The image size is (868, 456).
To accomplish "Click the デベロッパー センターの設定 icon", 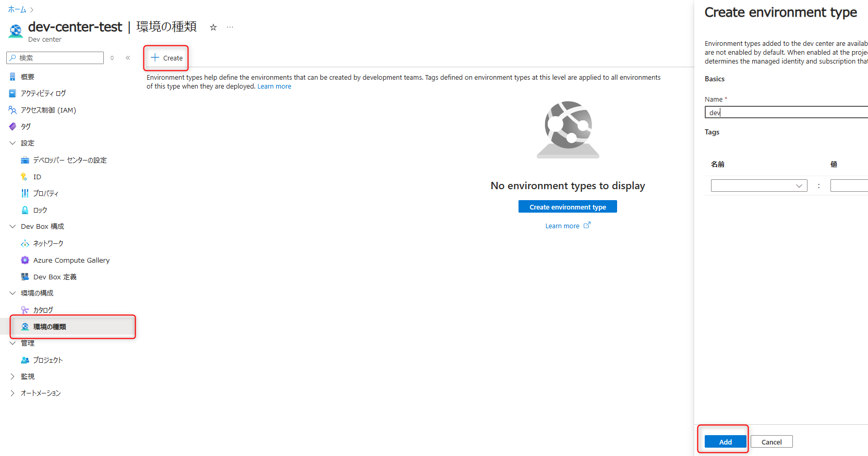I will coord(25,160).
